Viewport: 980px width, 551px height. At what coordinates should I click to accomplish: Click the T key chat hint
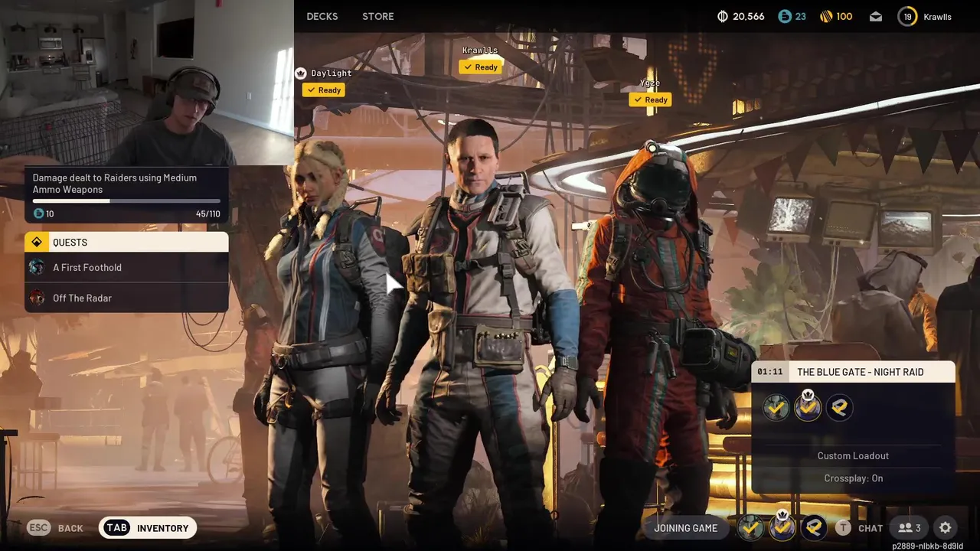pos(843,527)
